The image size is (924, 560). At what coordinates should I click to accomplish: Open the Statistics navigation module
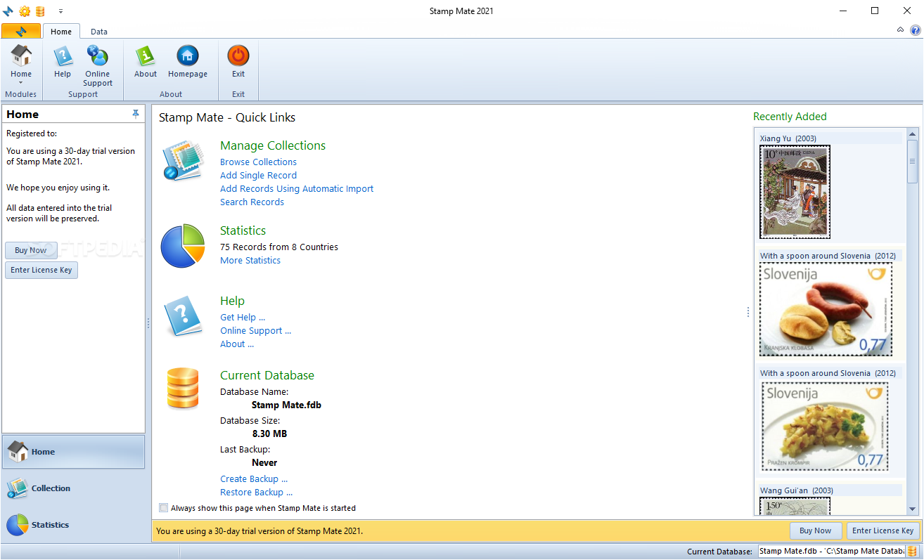(x=74, y=525)
